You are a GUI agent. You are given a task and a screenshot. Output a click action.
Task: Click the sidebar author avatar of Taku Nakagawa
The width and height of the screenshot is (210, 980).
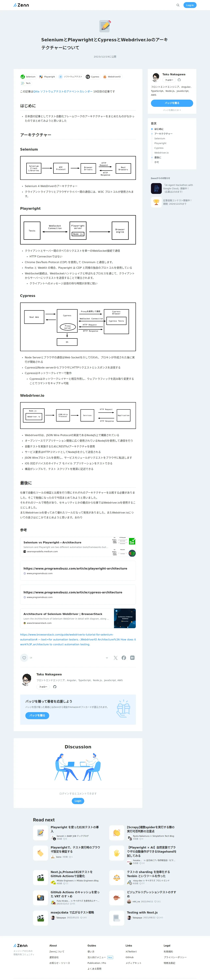pos(156,78)
